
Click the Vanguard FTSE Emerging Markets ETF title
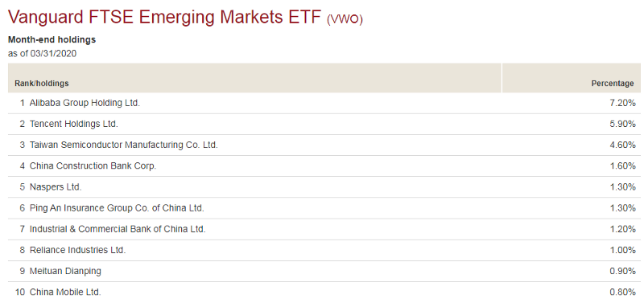click(164, 18)
